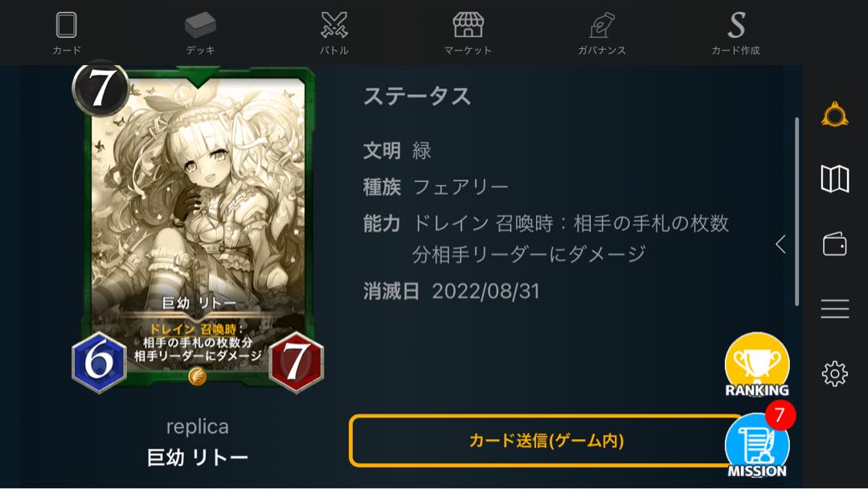868x489 pixels.
Task: Open the デッキ deck tab
Action: (x=200, y=33)
